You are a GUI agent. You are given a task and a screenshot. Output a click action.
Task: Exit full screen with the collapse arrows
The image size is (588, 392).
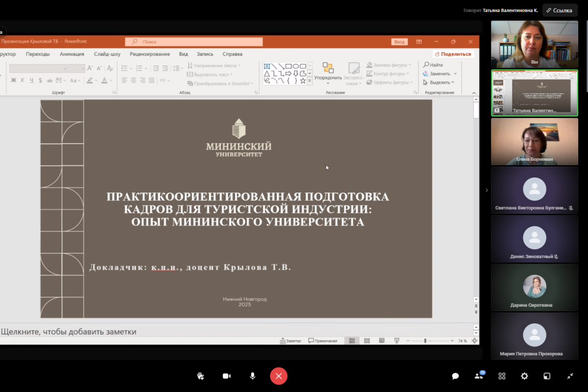(570, 376)
